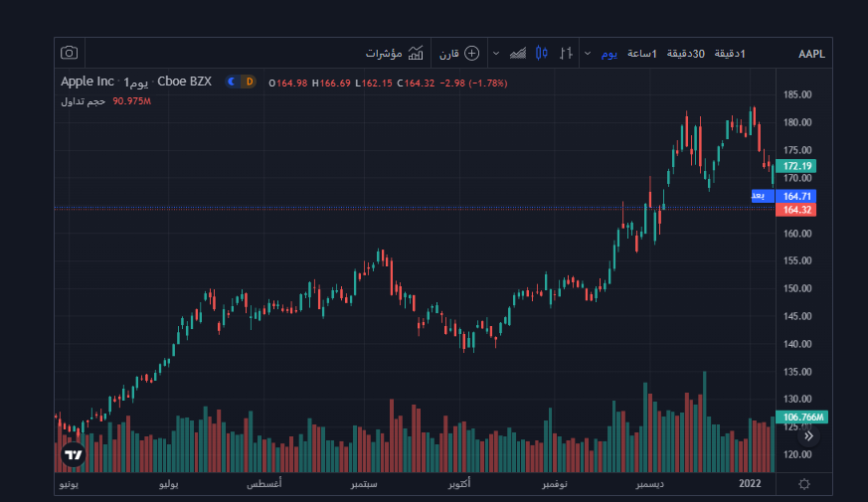The width and height of the screenshot is (868, 502).
Task: Click the 185.00 price scale value
Action: [797, 94]
